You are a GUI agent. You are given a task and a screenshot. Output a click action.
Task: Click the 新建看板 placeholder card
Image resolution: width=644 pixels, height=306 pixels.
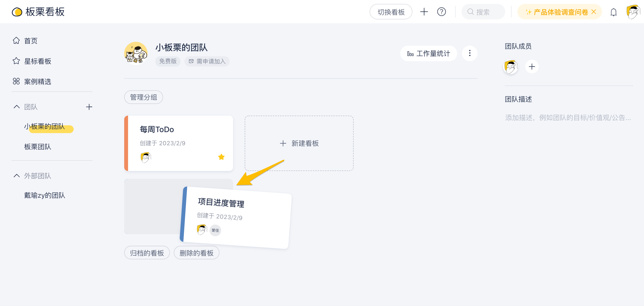[299, 143]
